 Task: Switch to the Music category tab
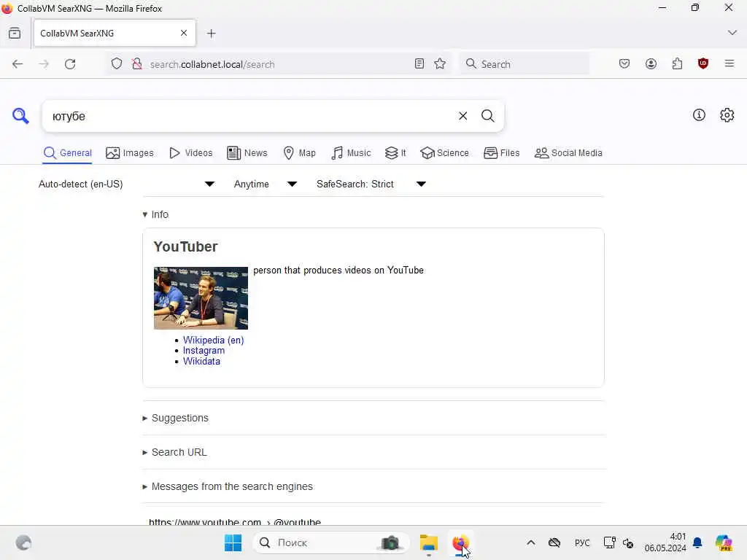click(351, 153)
